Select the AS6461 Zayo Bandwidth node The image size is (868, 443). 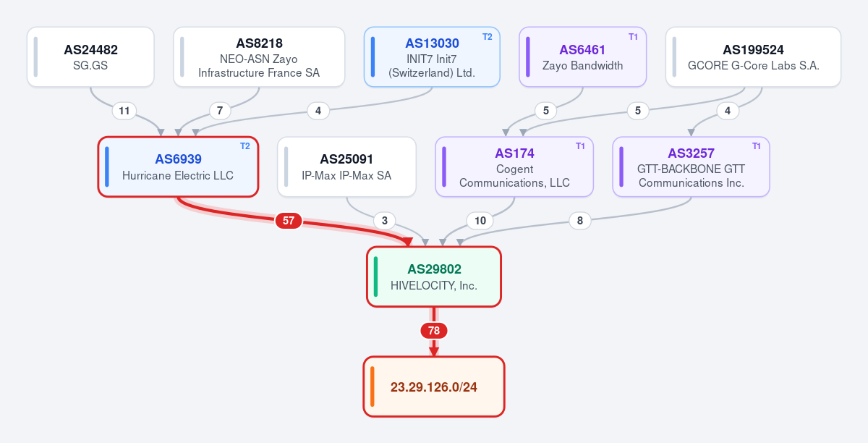click(x=582, y=57)
